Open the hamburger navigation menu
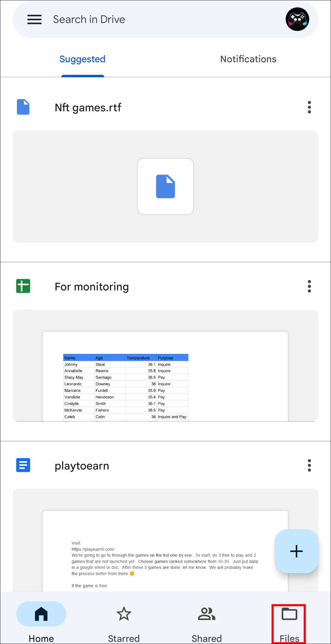The height and width of the screenshot is (644, 331). tap(34, 20)
